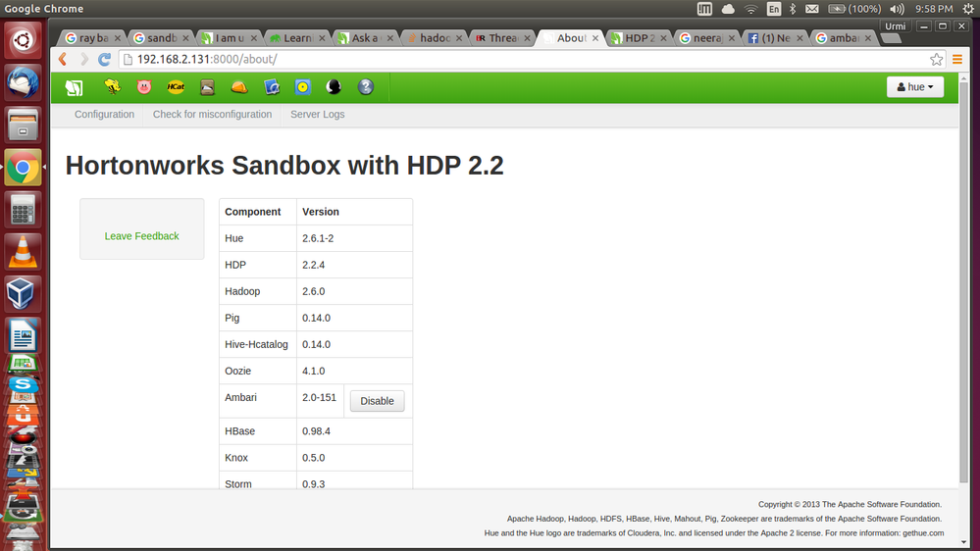The width and height of the screenshot is (980, 551).
Task: Disable Ambari with the Disable button
Action: 377,401
